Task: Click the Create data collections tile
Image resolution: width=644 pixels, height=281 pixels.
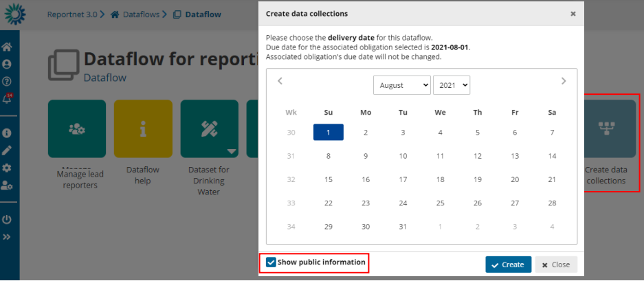Action: tap(606, 128)
